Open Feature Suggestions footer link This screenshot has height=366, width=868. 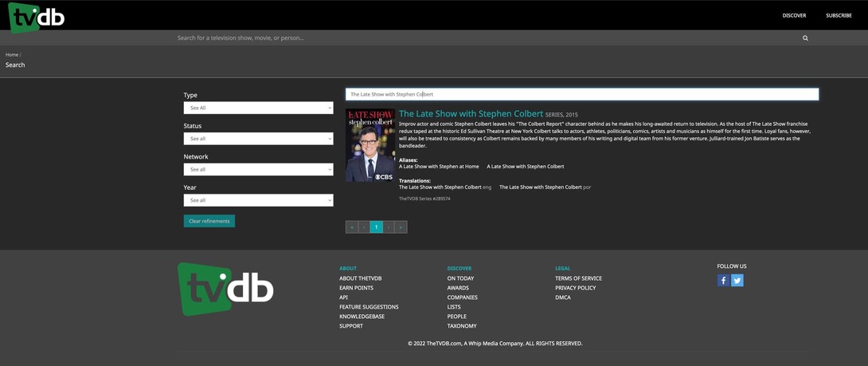click(369, 307)
